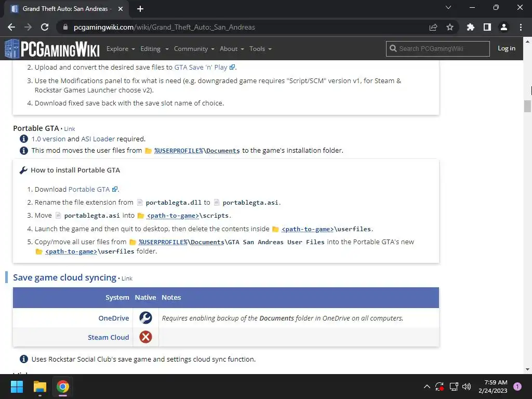Click the Steam Cloud red X icon
The height and width of the screenshot is (399, 532).
[145, 337]
